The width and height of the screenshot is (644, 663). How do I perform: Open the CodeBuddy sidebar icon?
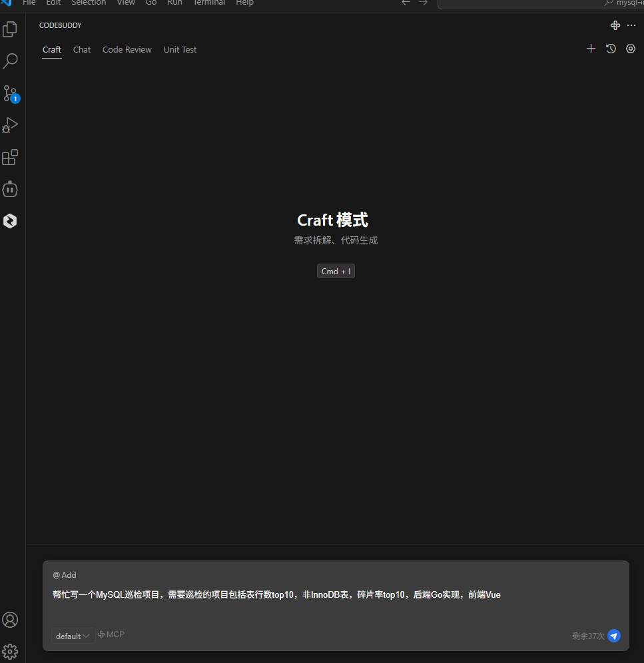pyautogui.click(x=10, y=221)
